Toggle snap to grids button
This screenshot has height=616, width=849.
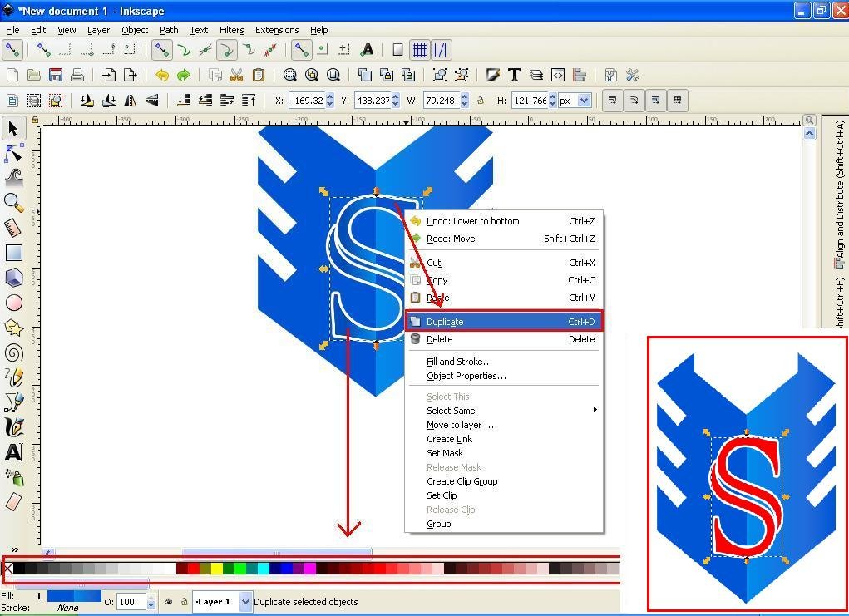tap(420, 50)
